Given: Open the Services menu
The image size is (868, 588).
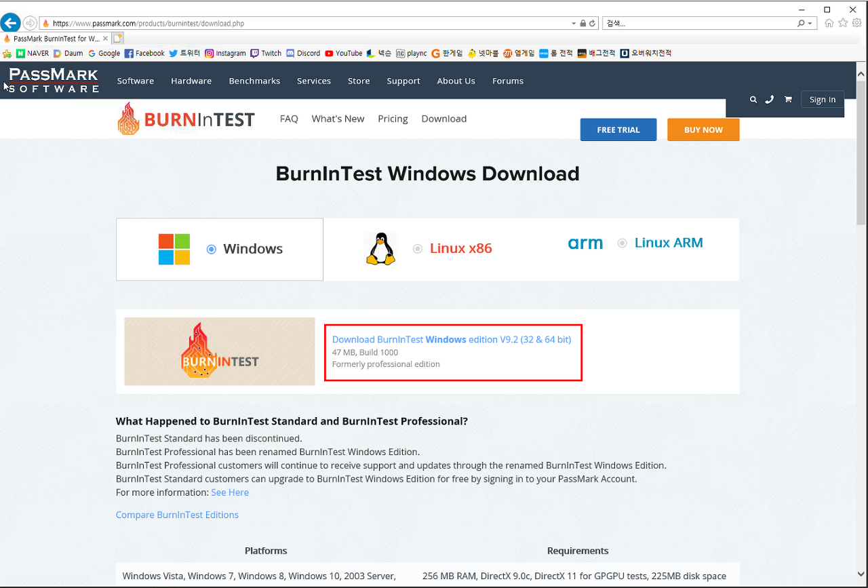Looking at the screenshot, I should pyautogui.click(x=314, y=81).
